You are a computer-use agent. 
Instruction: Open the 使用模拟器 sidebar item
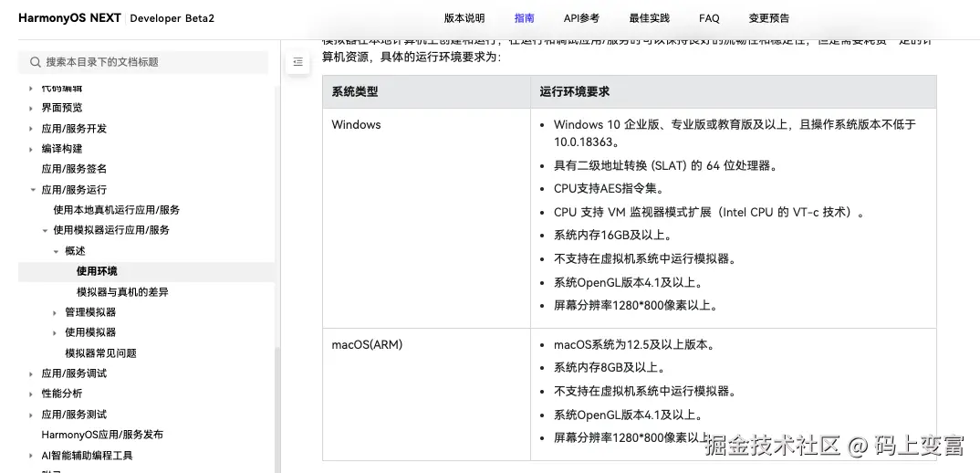point(90,332)
